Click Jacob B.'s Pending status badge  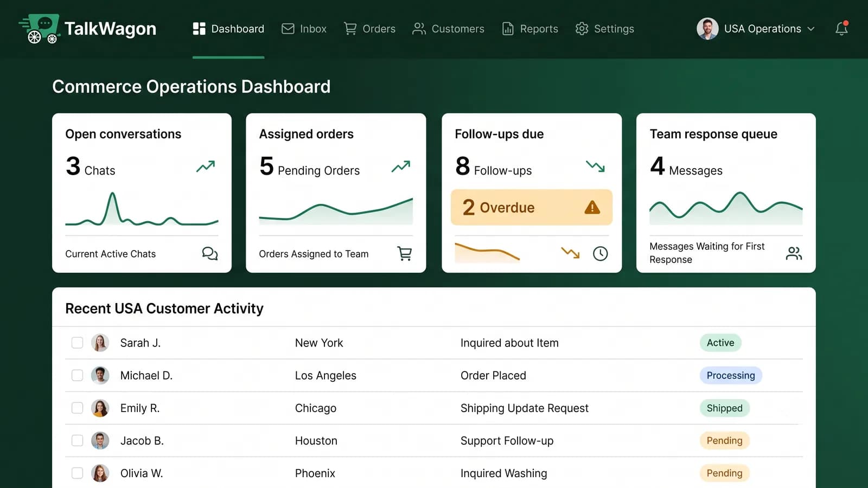click(x=725, y=440)
